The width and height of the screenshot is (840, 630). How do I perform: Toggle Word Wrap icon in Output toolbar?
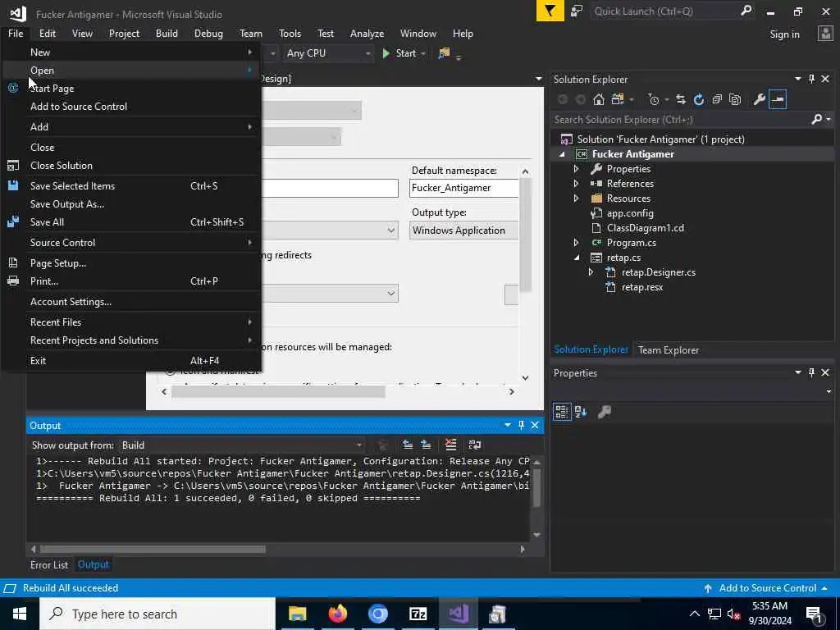click(x=475, y=445)
